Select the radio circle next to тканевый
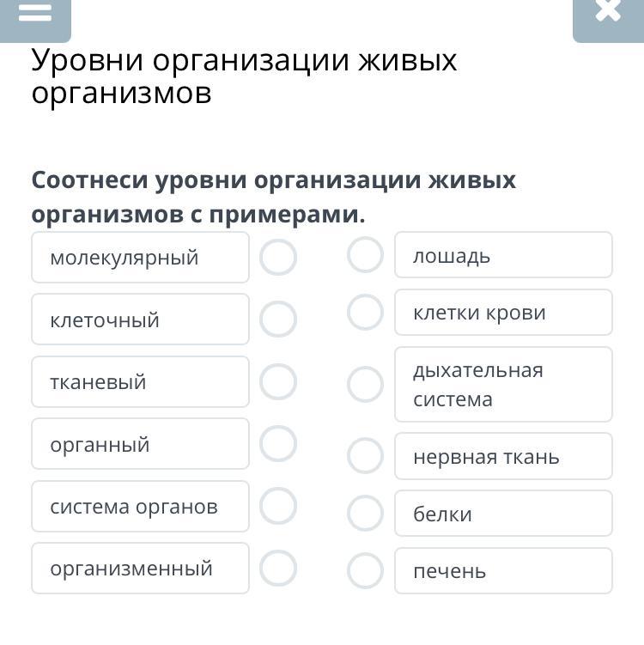The height and width of the screenshot is (645, 644). pyautogui.click(x=278, y=382)
